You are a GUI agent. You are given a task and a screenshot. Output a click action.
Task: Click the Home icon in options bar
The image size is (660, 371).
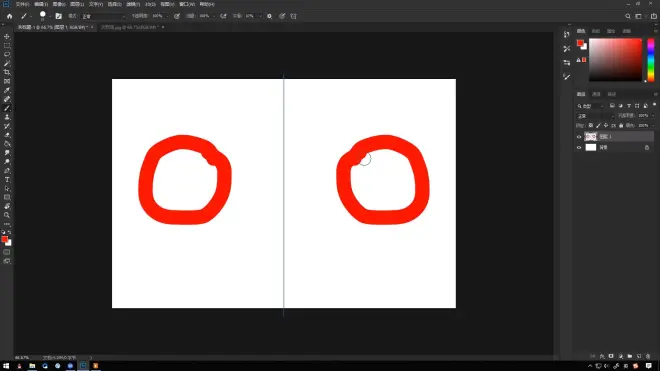click(x=9, y=16)
